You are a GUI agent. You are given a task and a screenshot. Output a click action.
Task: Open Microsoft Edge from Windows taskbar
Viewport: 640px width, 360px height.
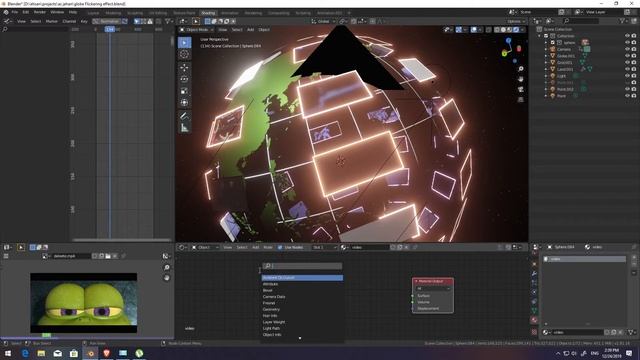pos(25,353)
